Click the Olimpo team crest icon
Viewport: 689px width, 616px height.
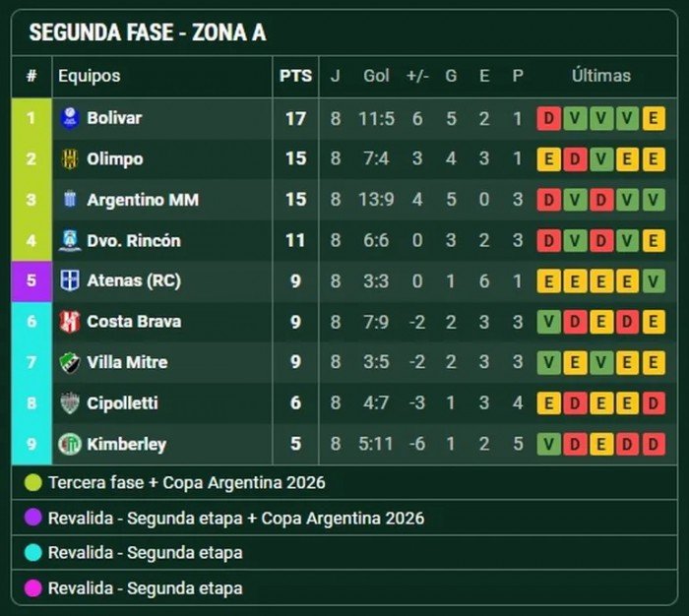[x=70, y=158]
